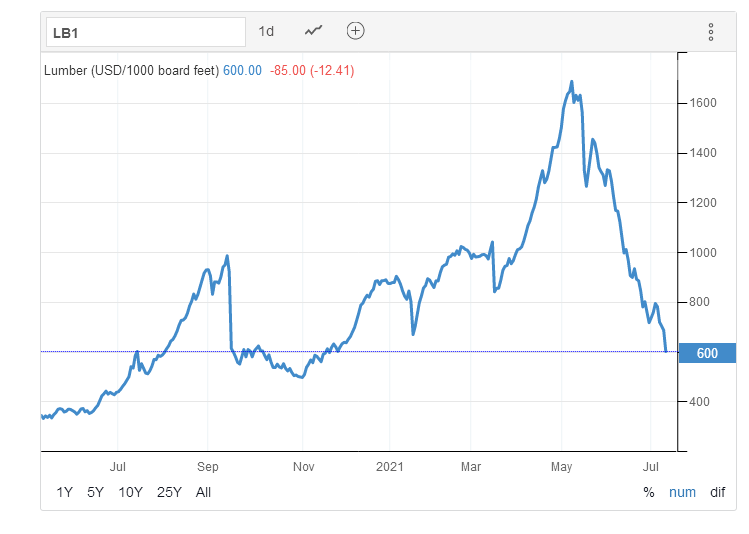Click the 2021 label on time axis

[388, 466]
